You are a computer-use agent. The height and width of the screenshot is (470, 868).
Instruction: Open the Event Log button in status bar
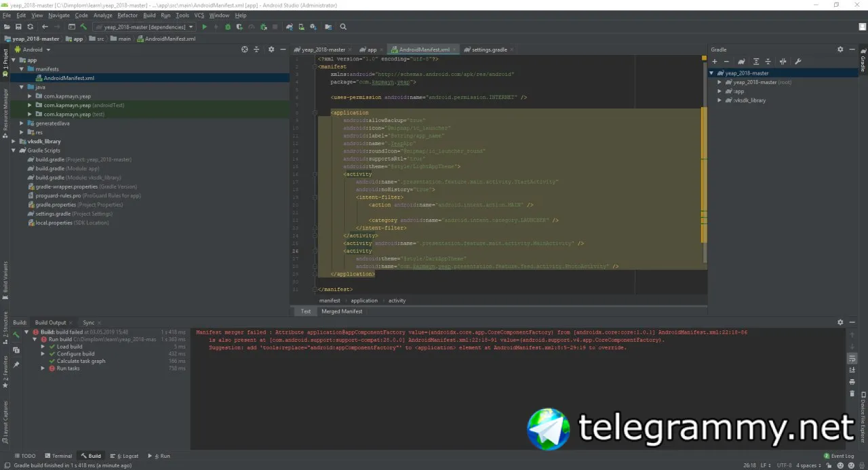pyautogui.click(x=838, y=456)
